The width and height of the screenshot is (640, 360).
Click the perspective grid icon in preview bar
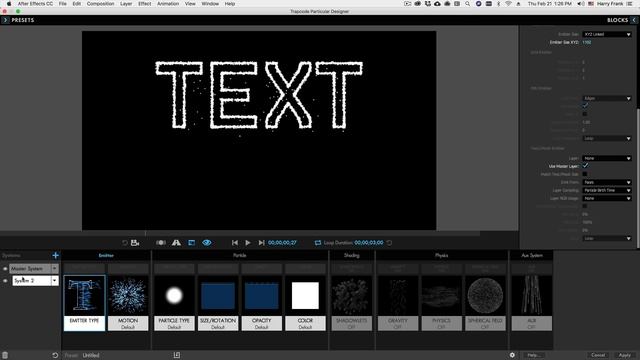(176, 243)
